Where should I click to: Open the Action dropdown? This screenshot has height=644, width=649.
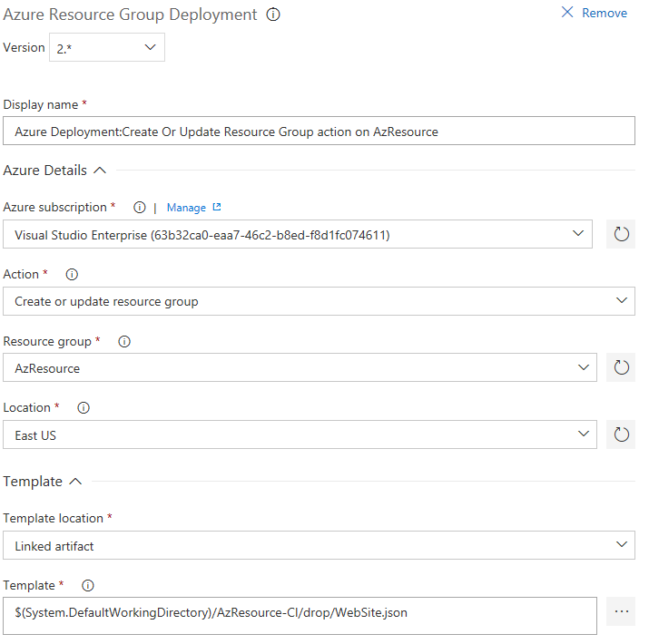(319, 301)
